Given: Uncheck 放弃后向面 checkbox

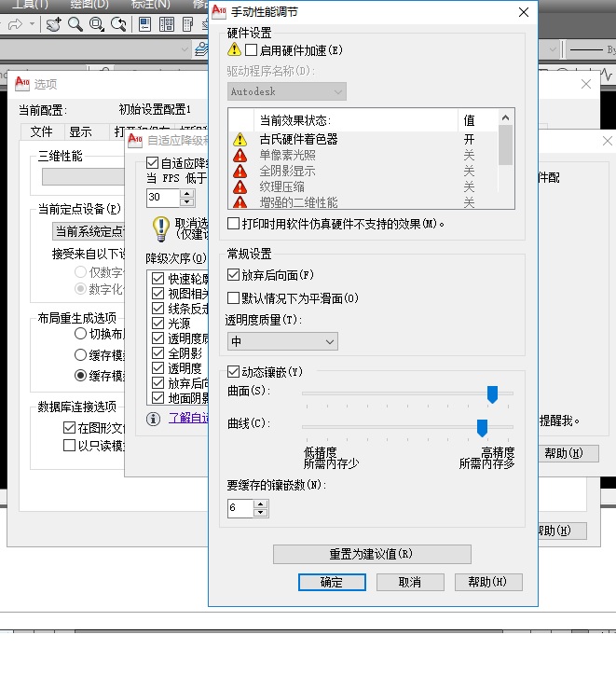Looking at the screenshot, I should click(233, 275).
